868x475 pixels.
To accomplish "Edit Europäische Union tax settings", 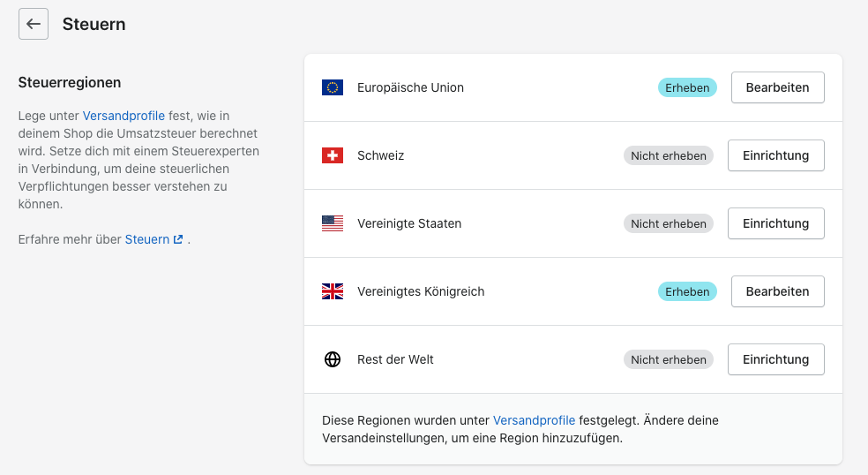I will (777, 87).
